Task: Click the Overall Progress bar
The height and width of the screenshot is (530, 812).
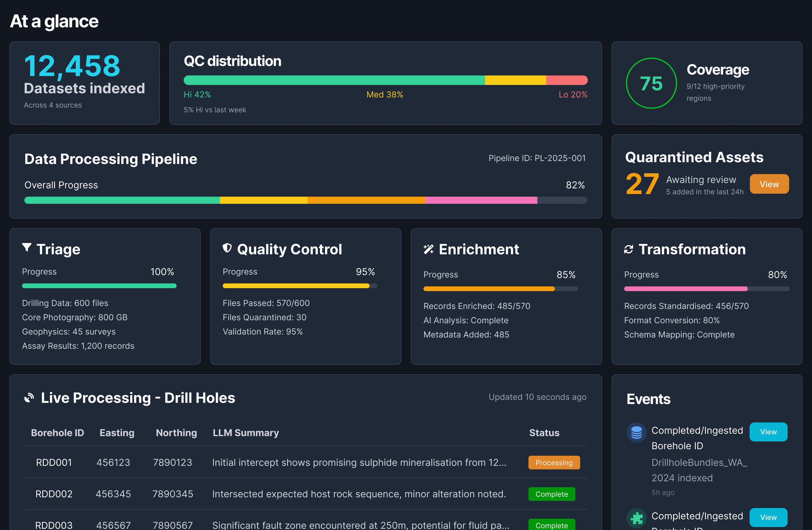Action: click(305, 200)
